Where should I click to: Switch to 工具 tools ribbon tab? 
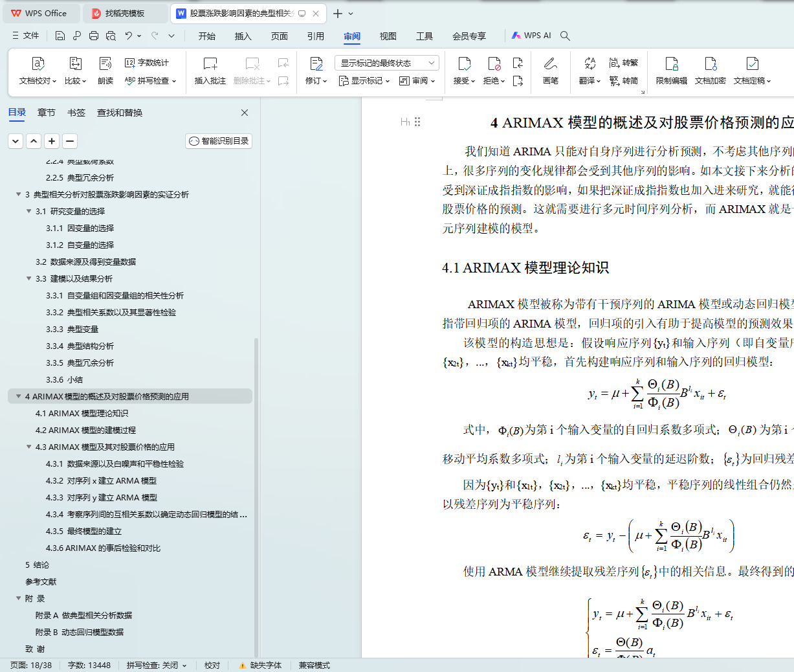425,36
